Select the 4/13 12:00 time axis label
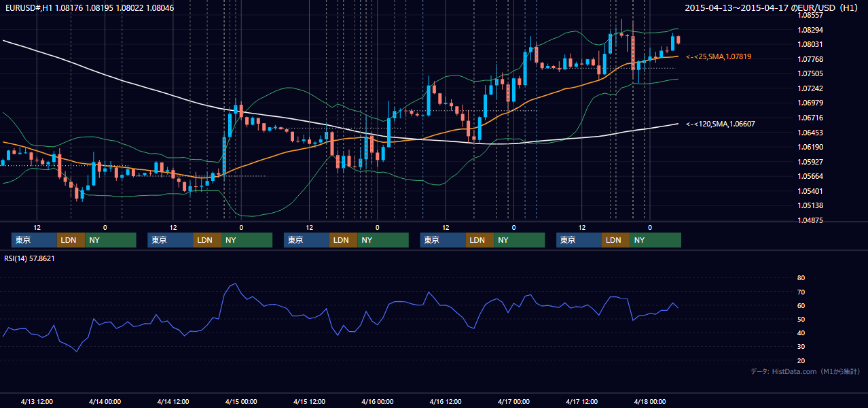Screen dimensions: 868x408 click(37, 401)
